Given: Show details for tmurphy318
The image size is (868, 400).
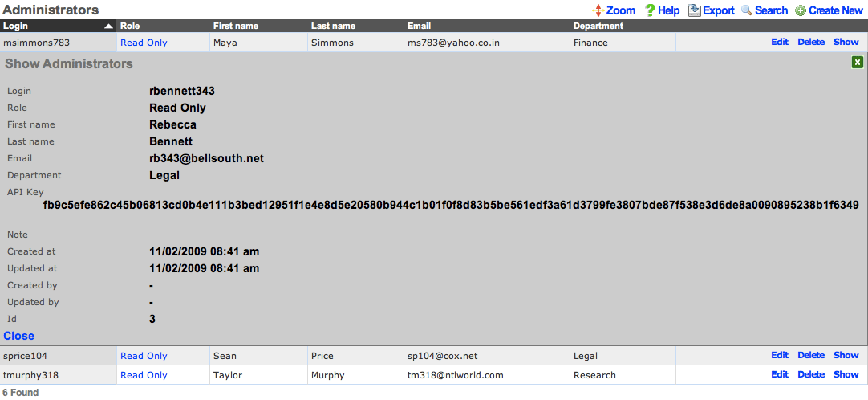Looking at the screenshot, I should point(846,374).
